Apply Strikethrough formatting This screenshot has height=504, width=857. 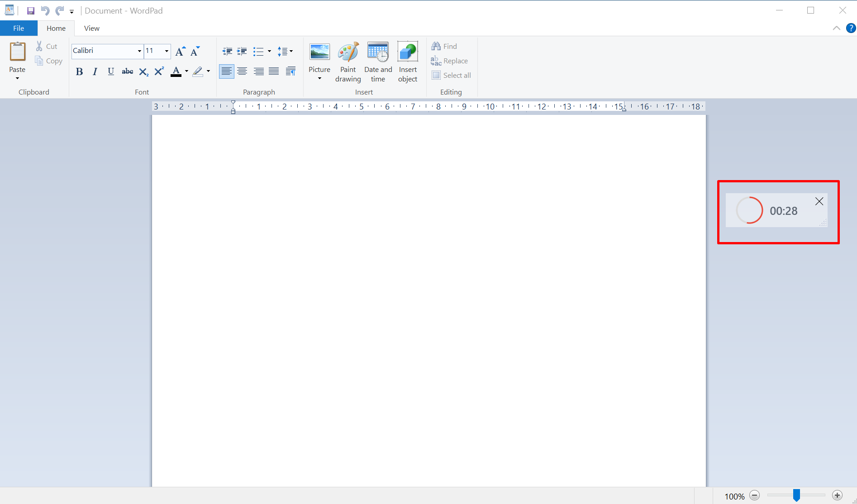(128, 71)
